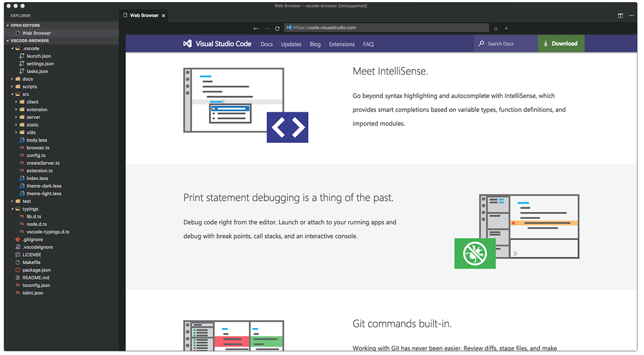
Task: Open body.less file
Action: pyautogui.click(x=36, y=140)
